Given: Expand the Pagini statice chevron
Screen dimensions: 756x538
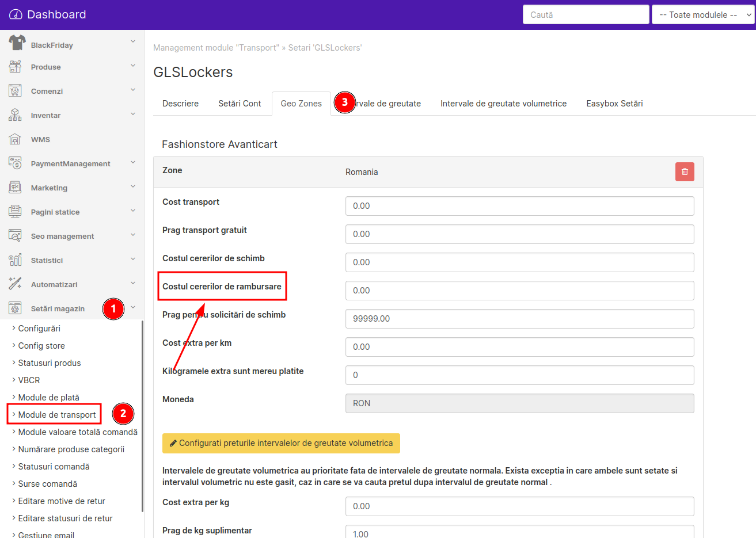Looking at the screenshot, I should 133,211.
